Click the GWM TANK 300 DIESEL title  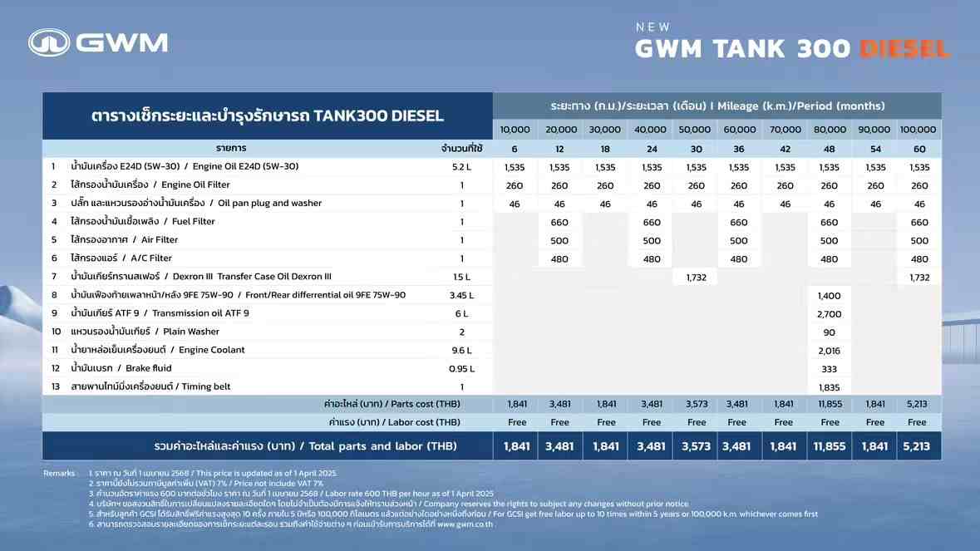792,49
